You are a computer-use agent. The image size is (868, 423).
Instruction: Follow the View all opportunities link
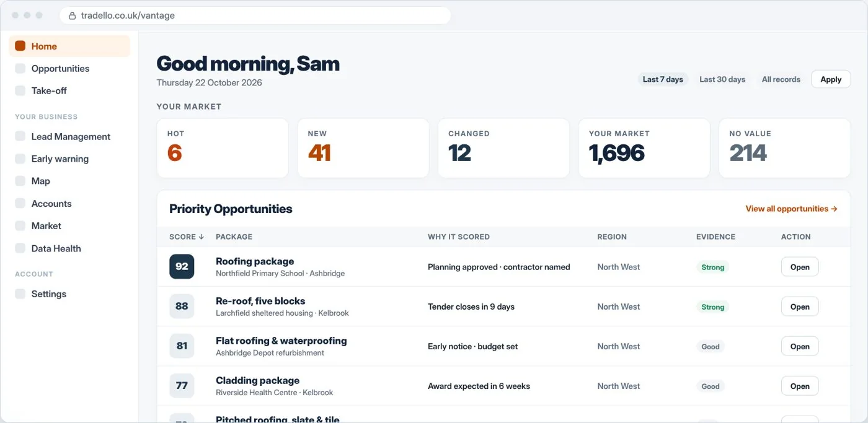791,209
